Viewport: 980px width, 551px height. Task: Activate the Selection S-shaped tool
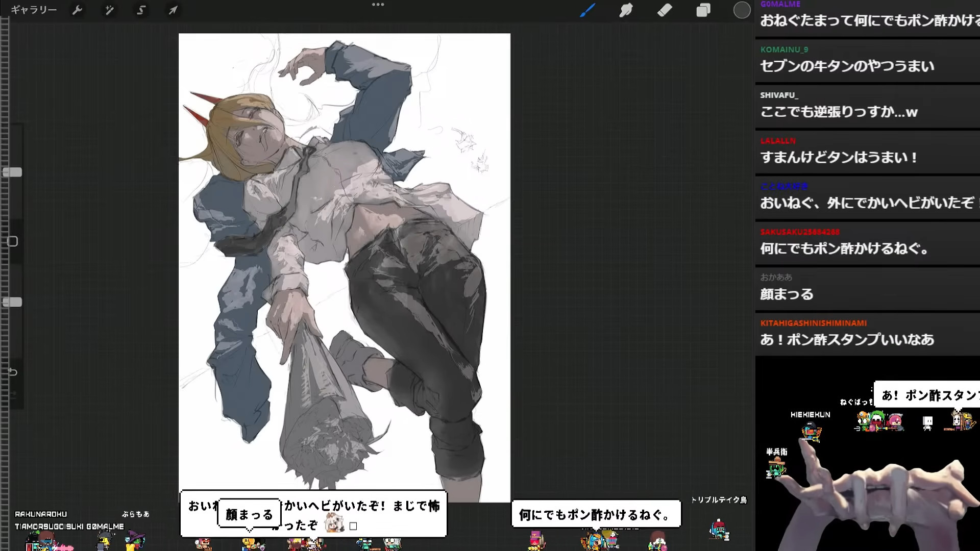pyautogui.click(x=141, y=10)
